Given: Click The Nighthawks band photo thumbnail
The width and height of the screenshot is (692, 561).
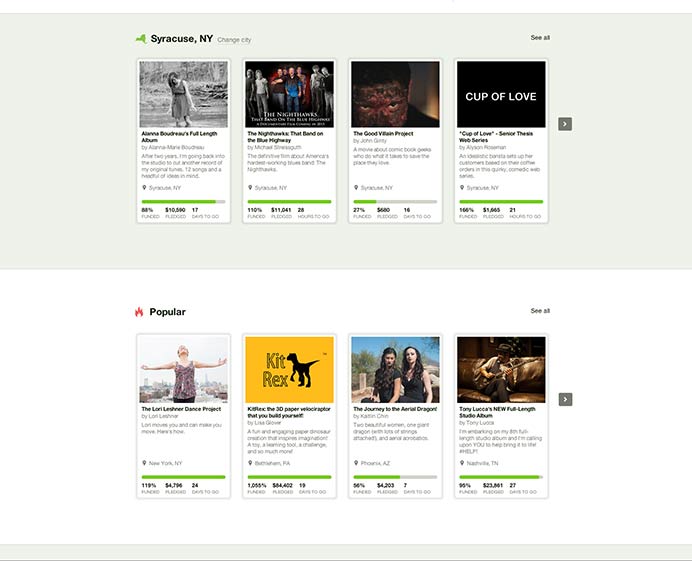Looking at the screenshot, I should (290, 94).
